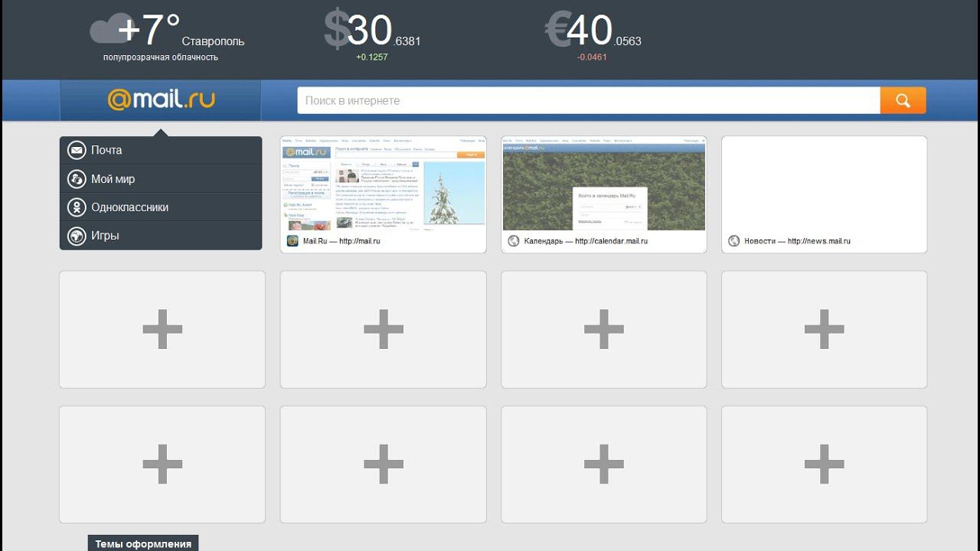Screen dimensions: 980x551
Task: Click the -0.0461 euro change value
Action: (x=593, y=57)
